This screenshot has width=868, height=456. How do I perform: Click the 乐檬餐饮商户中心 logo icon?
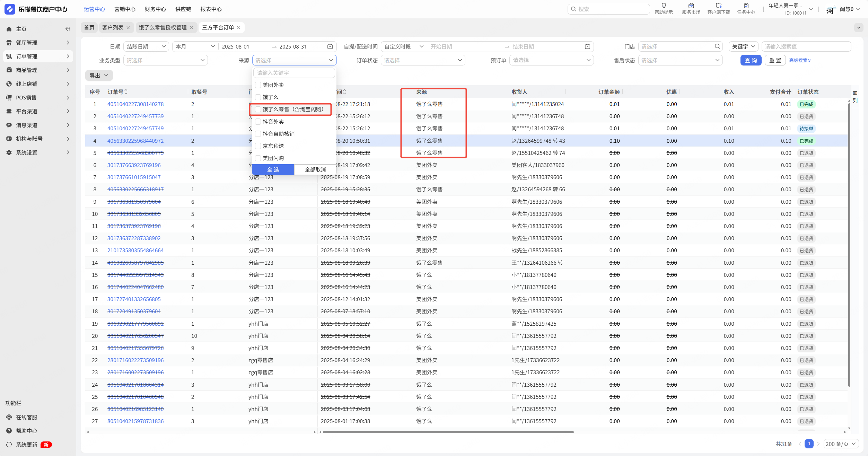coord(10,9)
